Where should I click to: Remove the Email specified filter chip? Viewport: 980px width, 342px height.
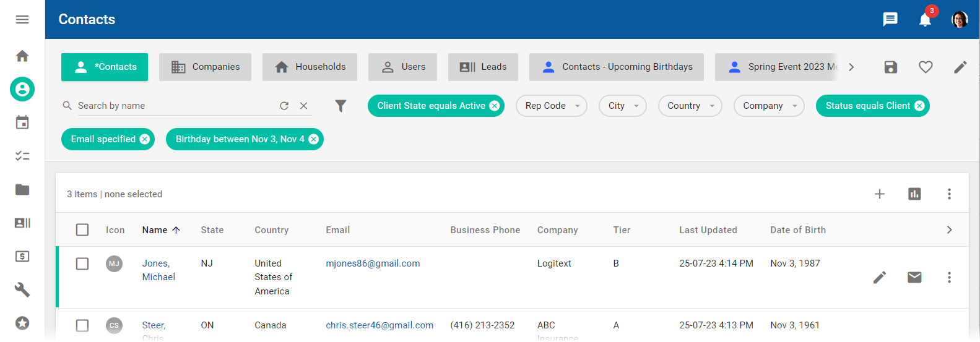pyautogui.click(x=145, y=139)
